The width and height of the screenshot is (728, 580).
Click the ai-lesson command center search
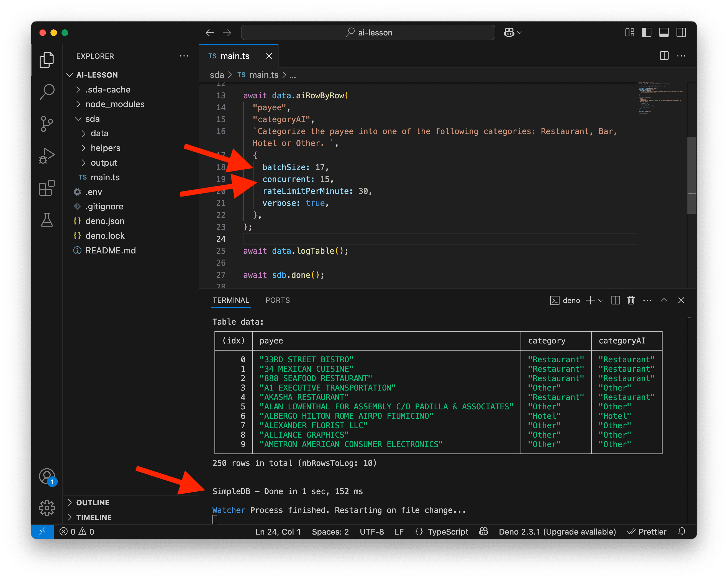(368, 33)
